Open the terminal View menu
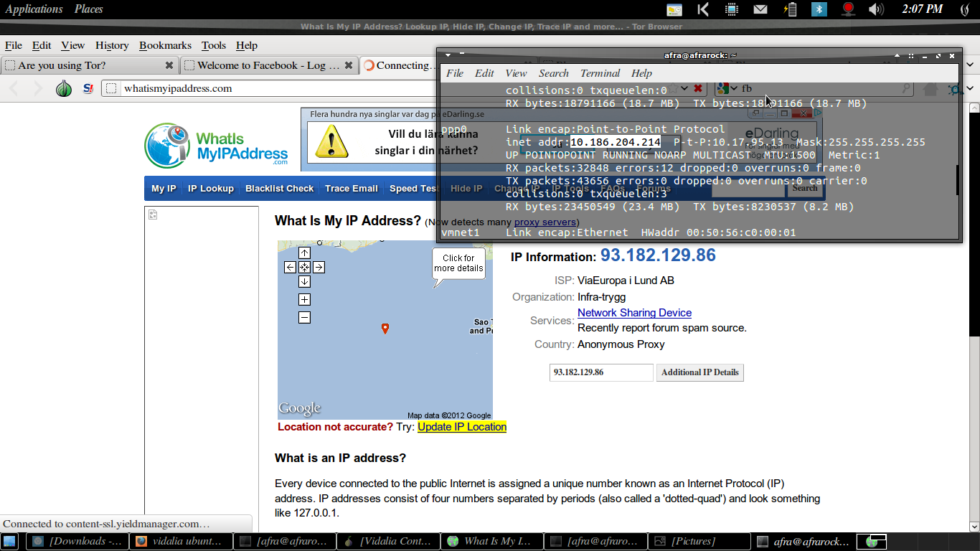Viewport: 980px width, 551px height. pos(516,73)
